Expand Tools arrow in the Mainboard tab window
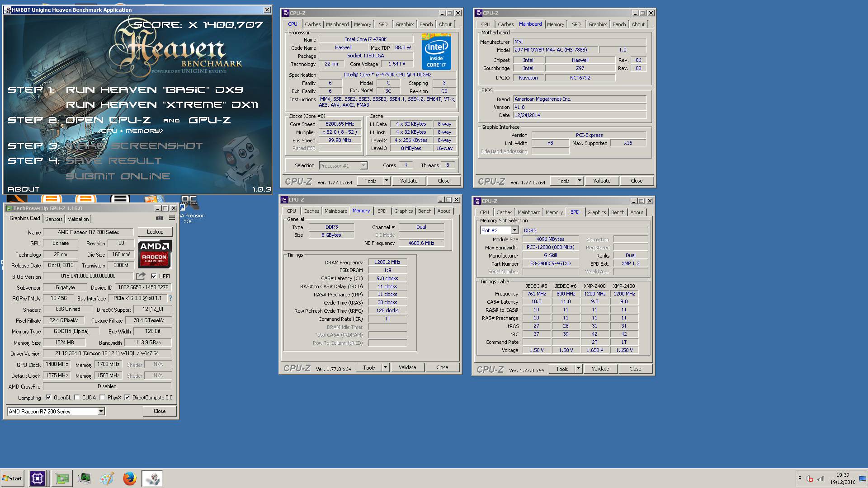Screen dimensions: 868x488 tap(580, 181)
